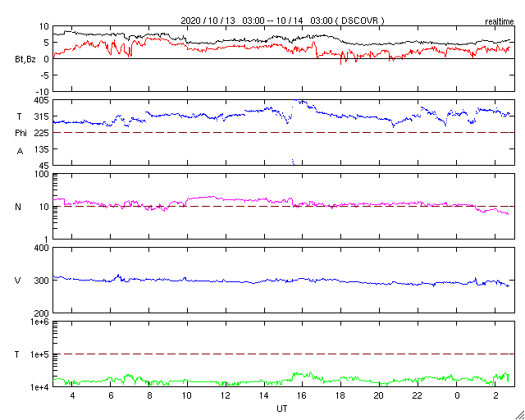The image size is (525, 420).
Task: Click the 'UT' time axis label
Action: pos(282,409)
